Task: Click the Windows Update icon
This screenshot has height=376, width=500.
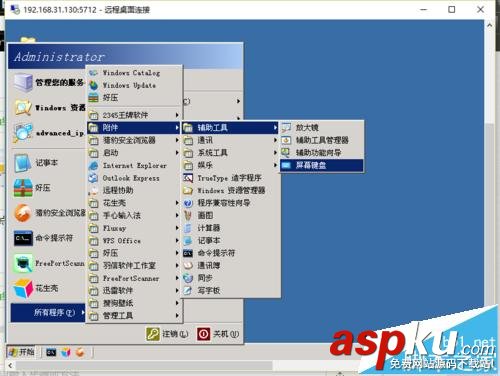Action: 94,85
